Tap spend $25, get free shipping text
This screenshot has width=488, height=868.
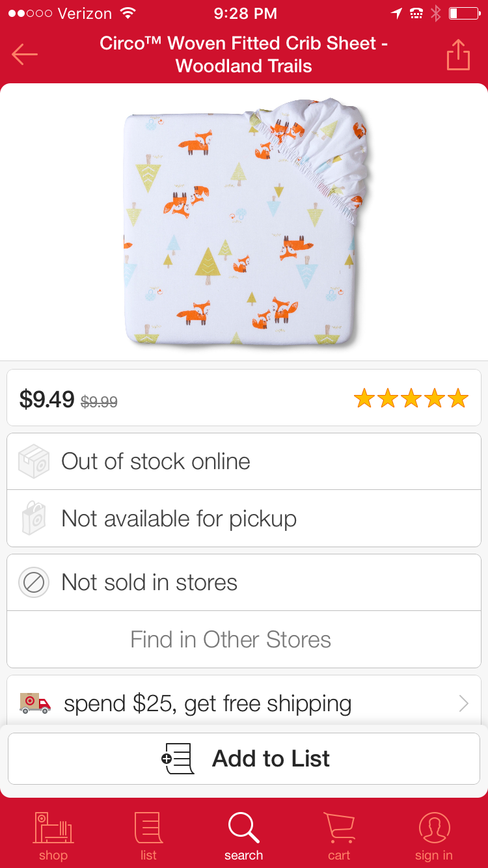(x=208, y=703)
